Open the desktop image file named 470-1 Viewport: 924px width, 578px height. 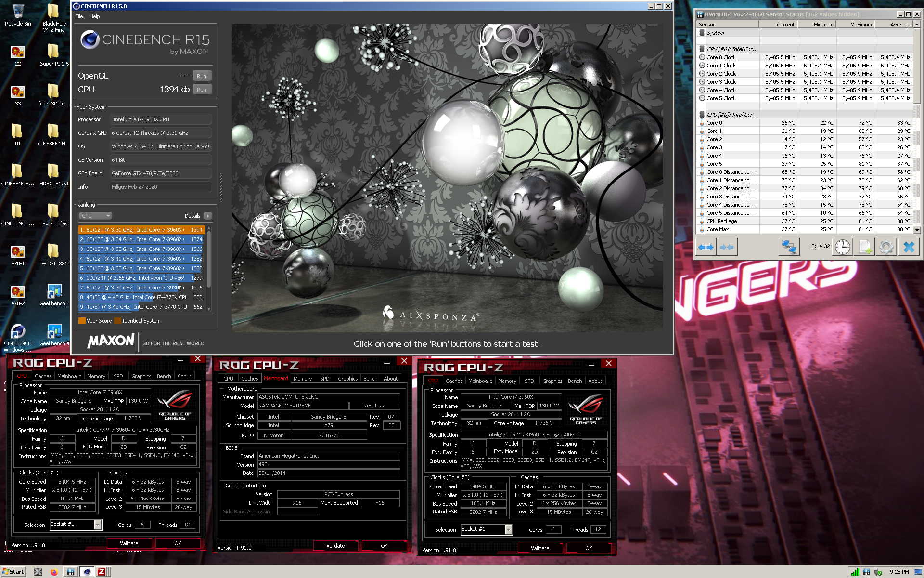coord(18,254)
